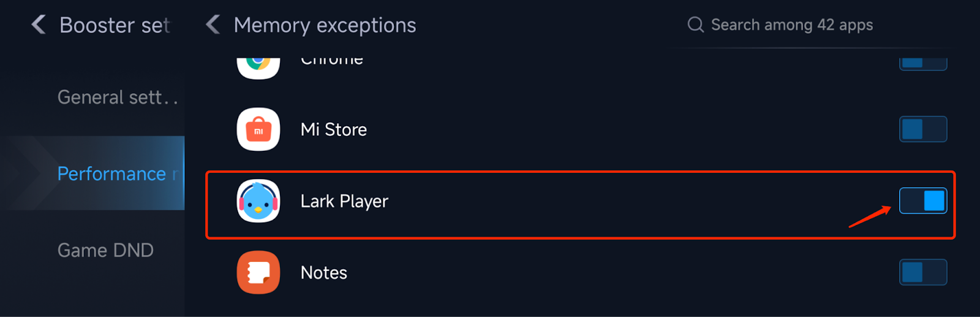Click the Chrome app icon
Viewport: 980px width, 317px height.
point(258,64)
